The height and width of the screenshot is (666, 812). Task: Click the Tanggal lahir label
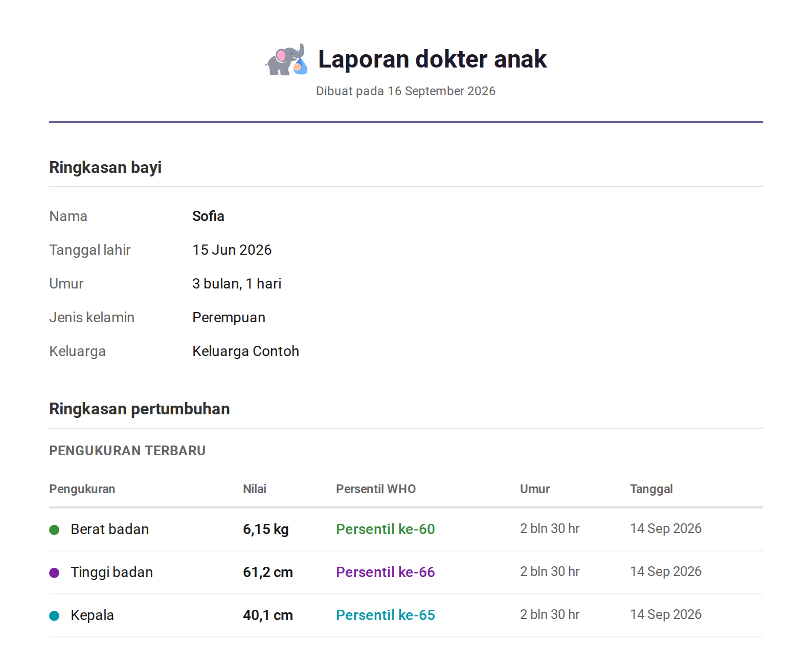90,250
